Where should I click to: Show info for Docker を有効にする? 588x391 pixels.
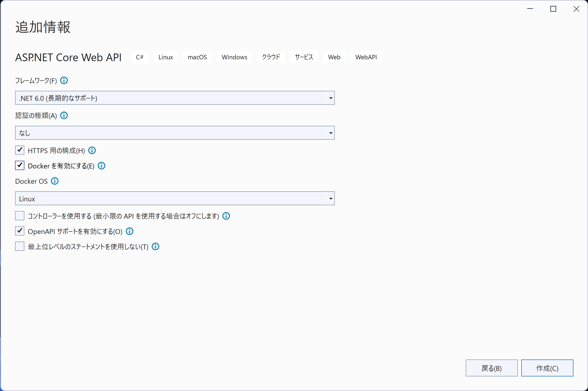pos(101,166)
